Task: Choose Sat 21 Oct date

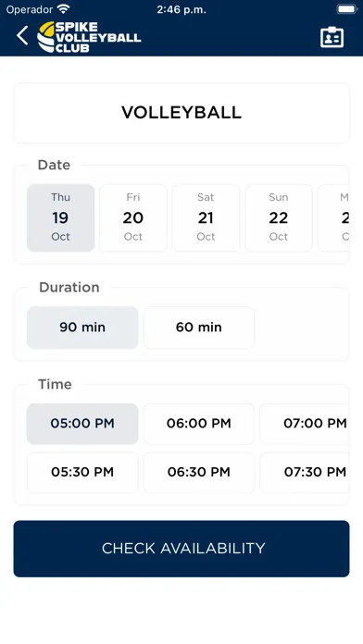Action: pyautogui.click(x=206, y=217)
